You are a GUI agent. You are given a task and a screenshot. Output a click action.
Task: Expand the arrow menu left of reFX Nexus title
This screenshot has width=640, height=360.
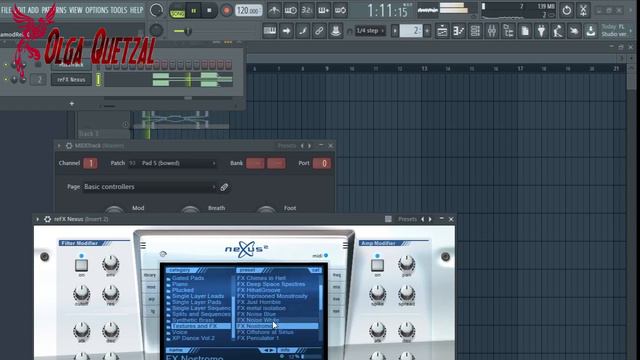38,219
